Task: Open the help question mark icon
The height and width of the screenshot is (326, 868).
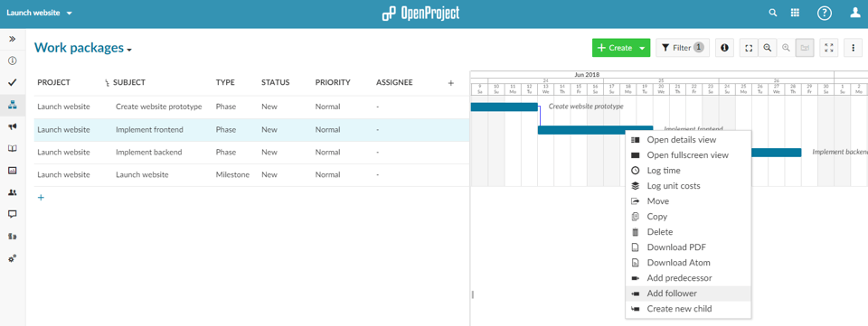Action: tap(825, 14)
